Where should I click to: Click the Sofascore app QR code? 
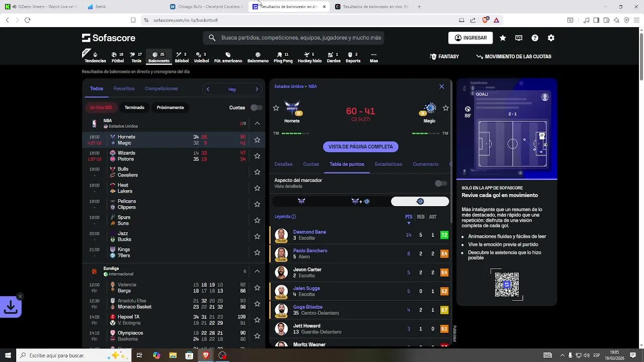pyautogui.click(x=507, y=285)
